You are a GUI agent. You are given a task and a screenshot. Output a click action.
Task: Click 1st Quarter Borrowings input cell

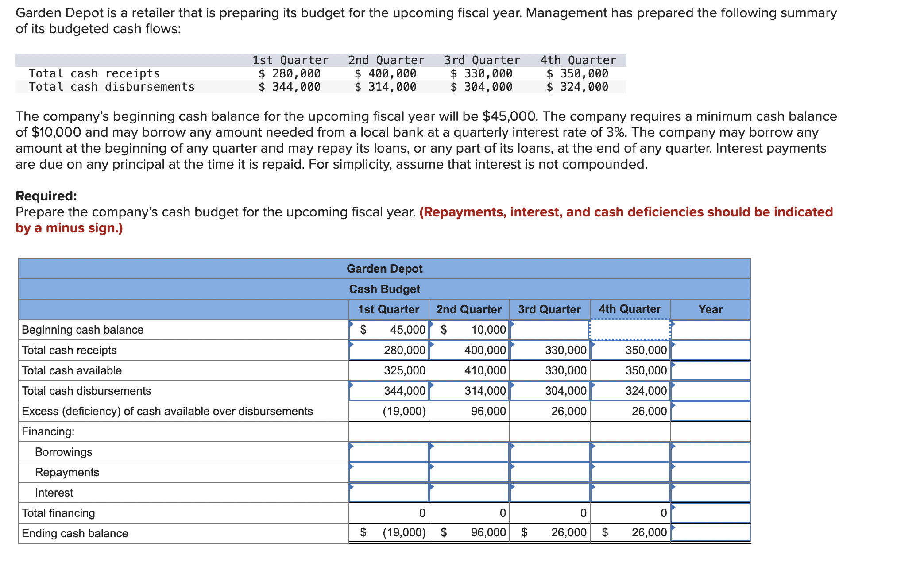click(389, 452)
